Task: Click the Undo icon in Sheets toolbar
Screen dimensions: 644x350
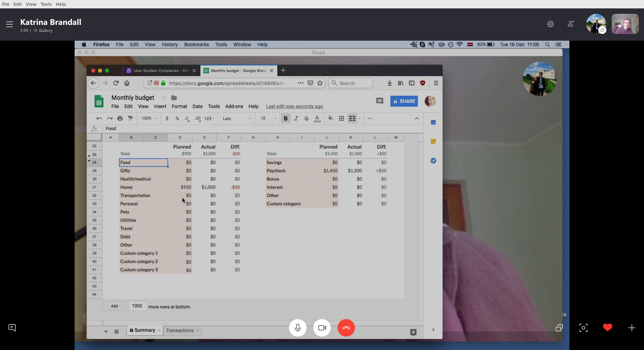Action: [99, 118]
